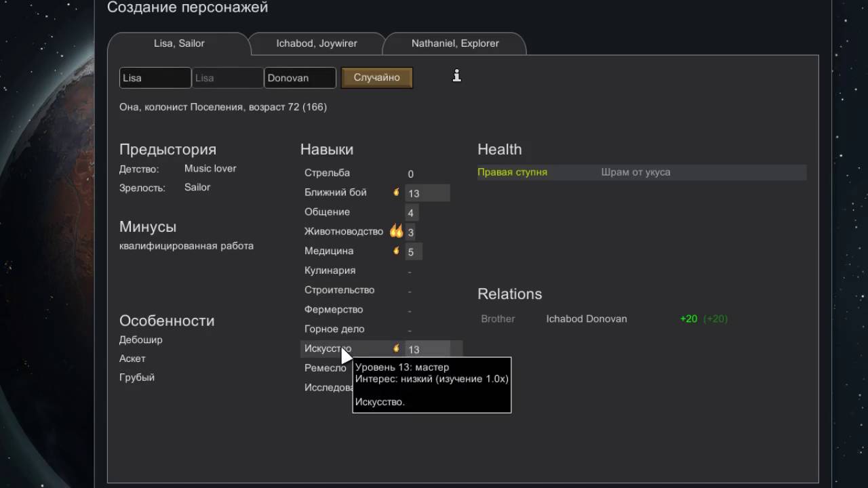Open the Nathaniel, Explorer tab
Viewport: 868px width, 488px height.
tap(455, 43)
